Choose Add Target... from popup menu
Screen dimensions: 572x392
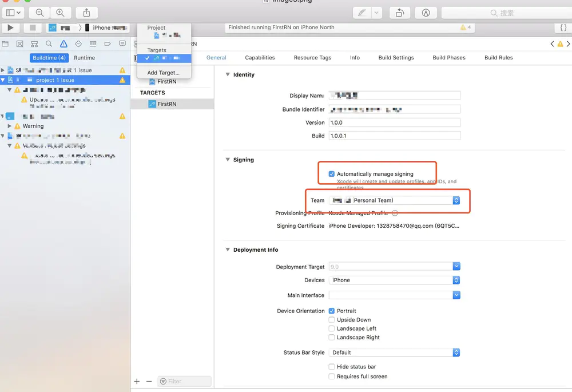[x=164, y=73]
